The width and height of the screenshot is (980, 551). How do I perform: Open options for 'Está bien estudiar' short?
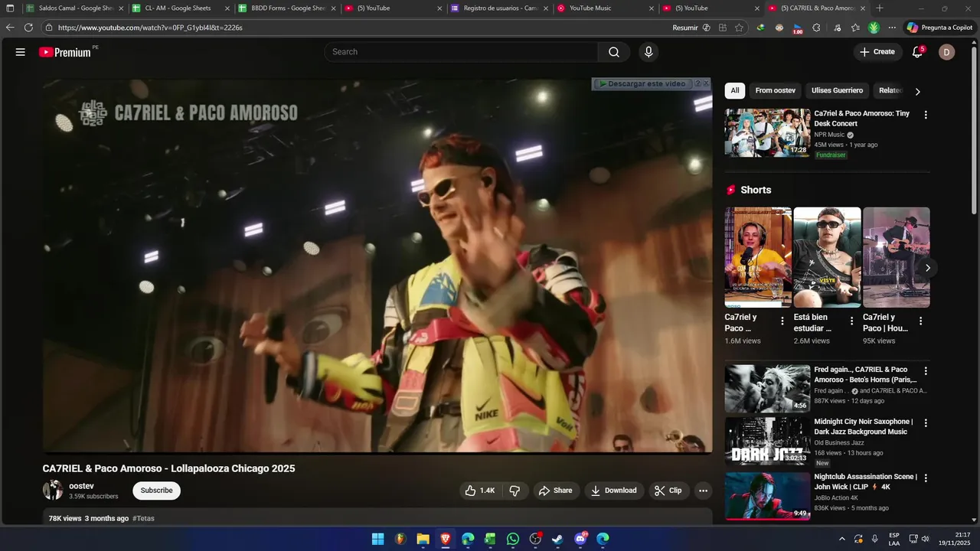pyautogui.click(x=851, y=321)
